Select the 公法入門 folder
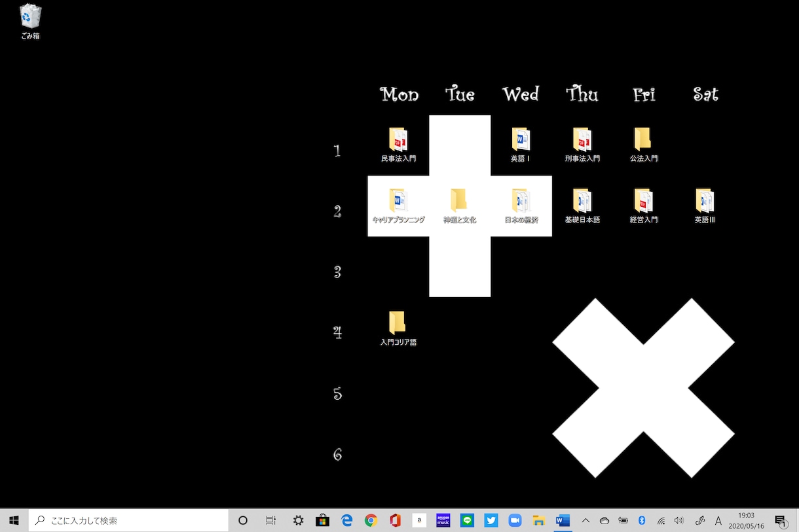799x532 pixels. [x=643, y=145]
